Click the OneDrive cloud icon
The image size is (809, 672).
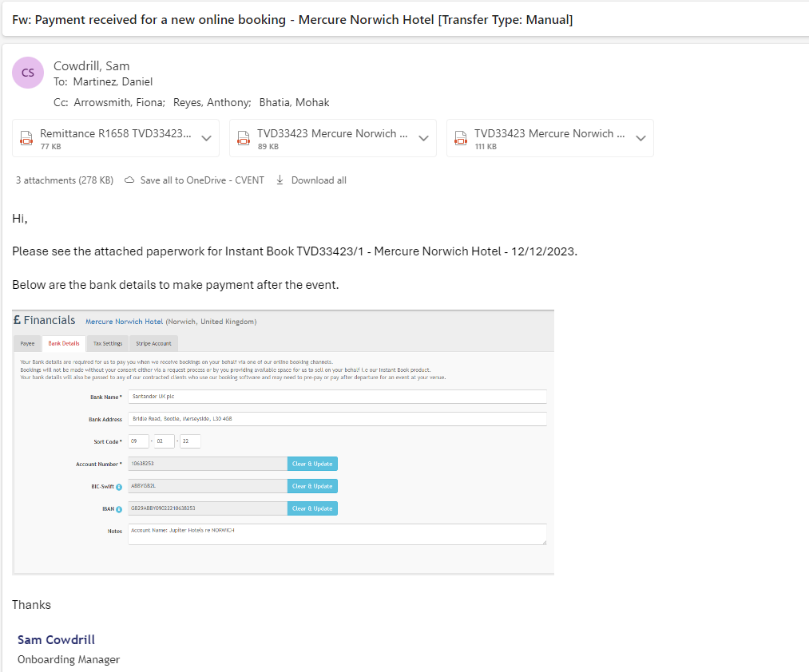click(129, 180)
